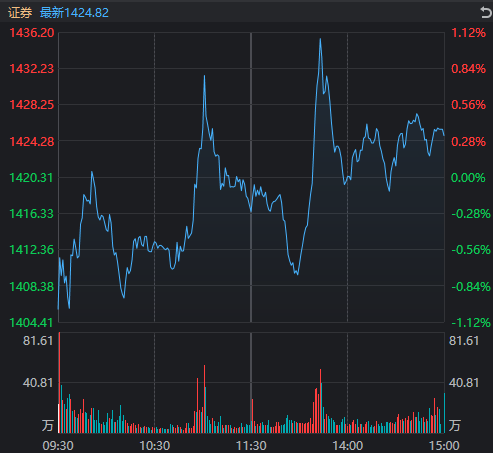The width and height of the screenshot is (493, 453).
Task: Click the 0.28% positive percent label
Action: point(468,142)
